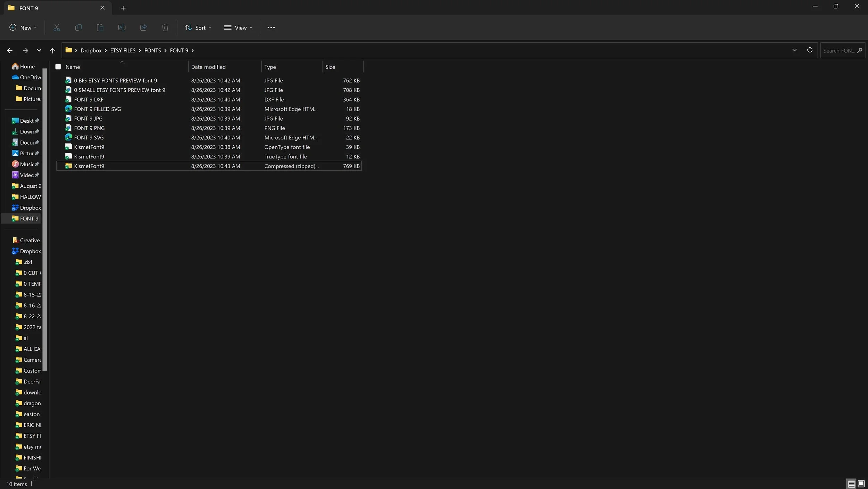The image size is (868, 489).
Task: Close the FONT 9 tab
Action: (x=102, y=8)
